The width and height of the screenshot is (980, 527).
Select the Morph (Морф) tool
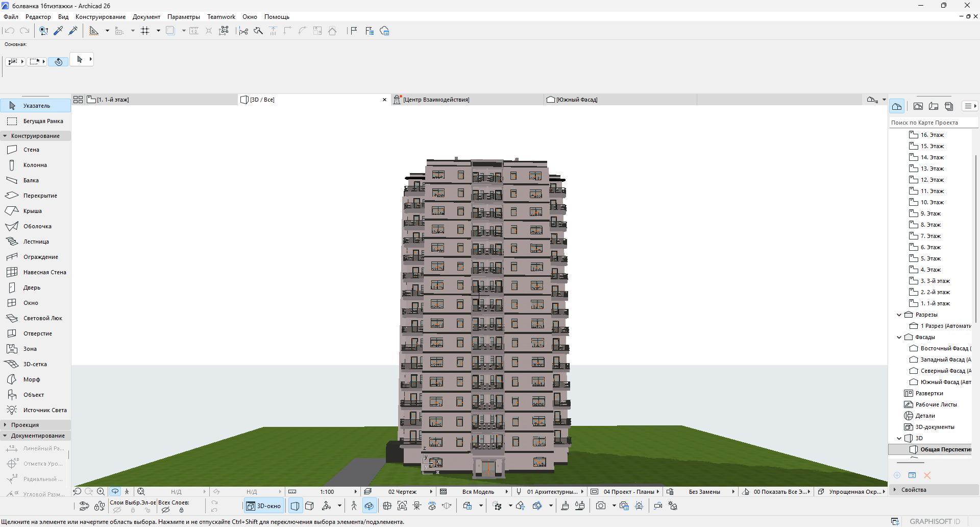(x=31, y=379)
